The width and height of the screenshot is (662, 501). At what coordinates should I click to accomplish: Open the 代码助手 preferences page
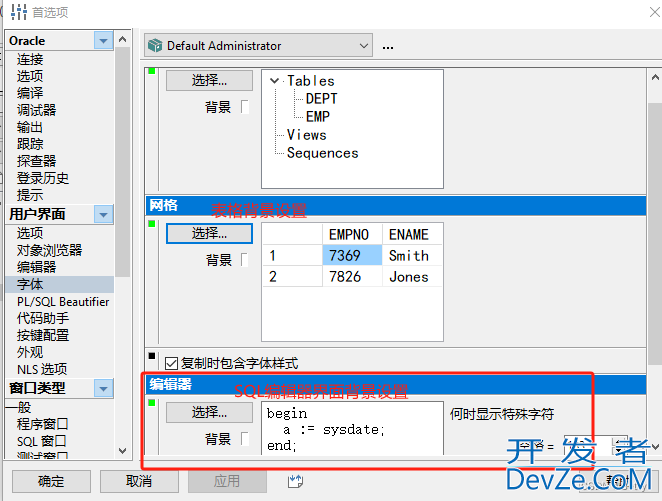coord(43,318)
